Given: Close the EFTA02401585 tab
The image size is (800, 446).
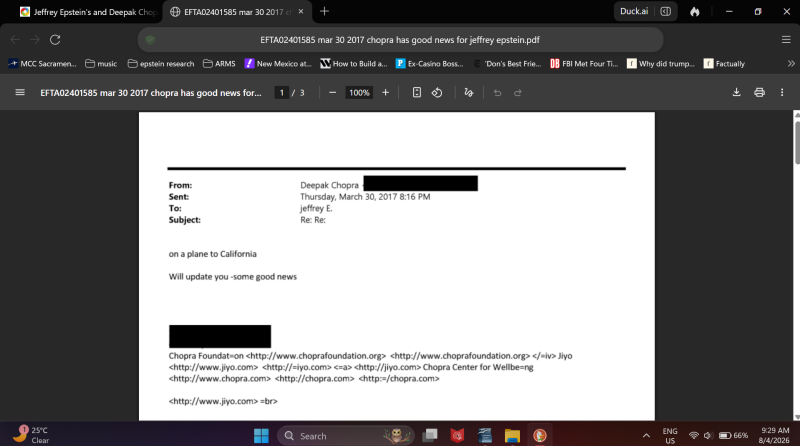Looking at the screenshot, I should click(x=301, y=11).
